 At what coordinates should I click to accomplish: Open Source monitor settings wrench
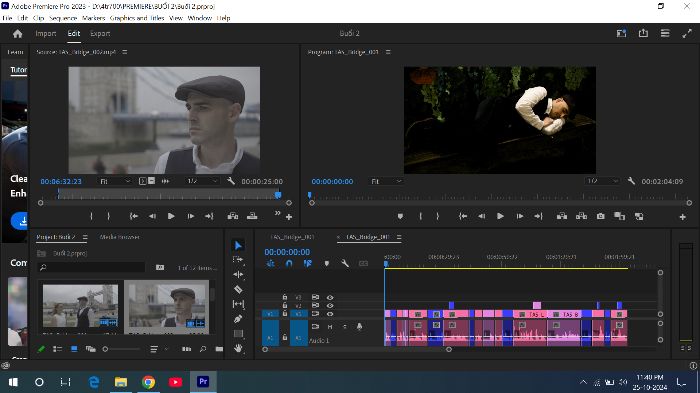tap(231, 181)
